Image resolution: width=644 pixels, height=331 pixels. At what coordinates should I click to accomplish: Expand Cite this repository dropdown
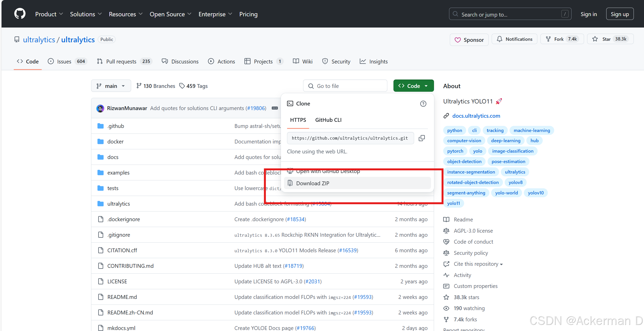click(478, 264)
